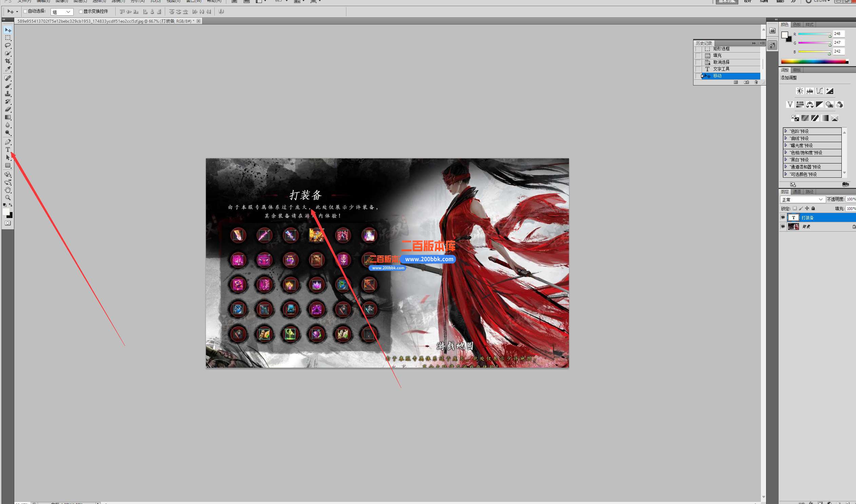Add a Brightness/Contrast adjustment
This screenshot has height=504, width=856.
point(800,91)
